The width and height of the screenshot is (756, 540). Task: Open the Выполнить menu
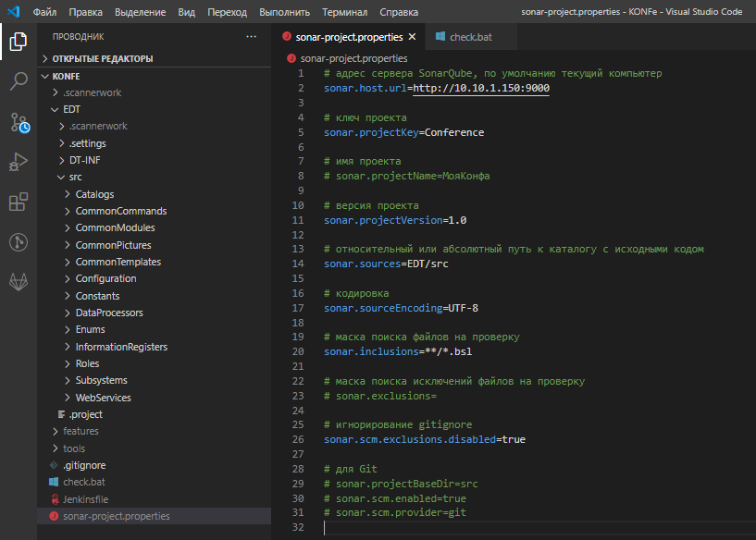pos(285,12)
